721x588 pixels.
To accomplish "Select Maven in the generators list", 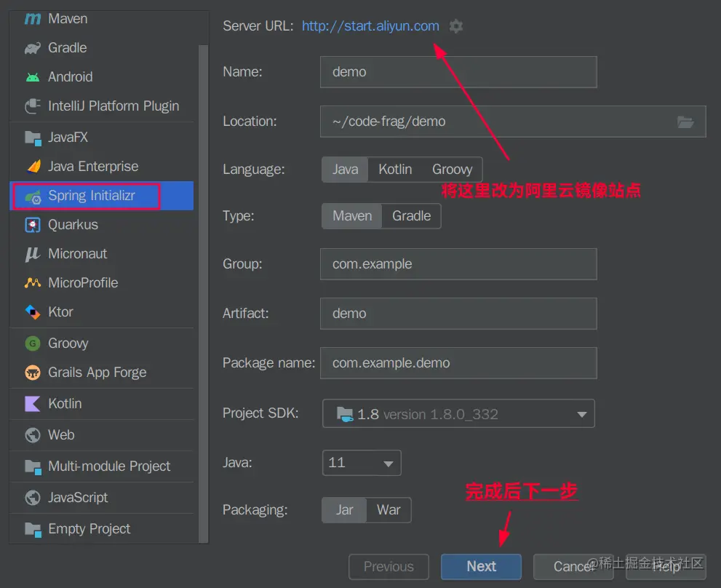I will tap(101, 19).
